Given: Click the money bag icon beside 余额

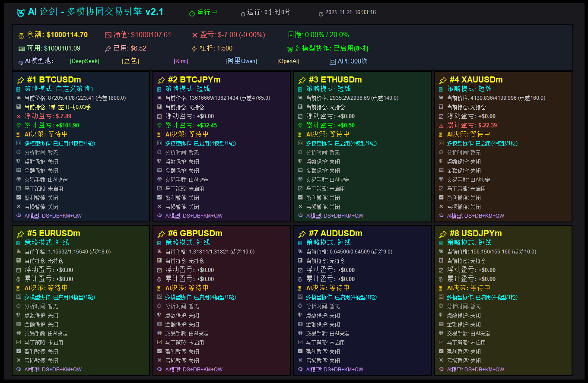Looking at the screenshot, I should [21, 35].
